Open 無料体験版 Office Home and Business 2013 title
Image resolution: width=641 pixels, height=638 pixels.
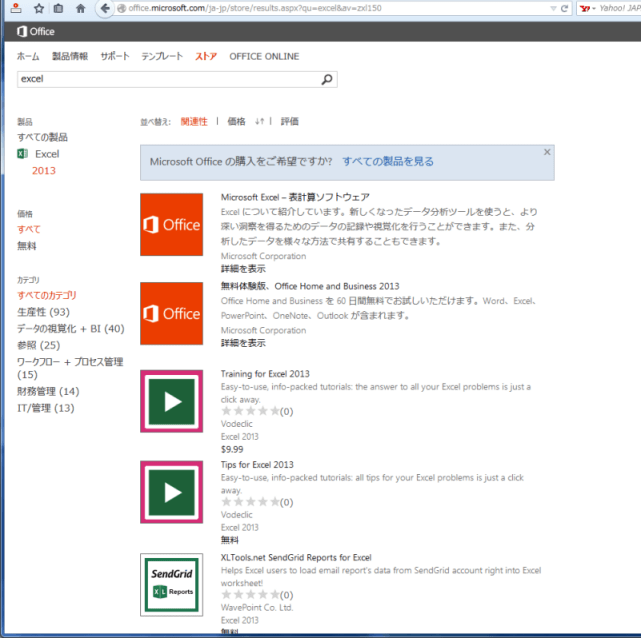coord(310,286)
